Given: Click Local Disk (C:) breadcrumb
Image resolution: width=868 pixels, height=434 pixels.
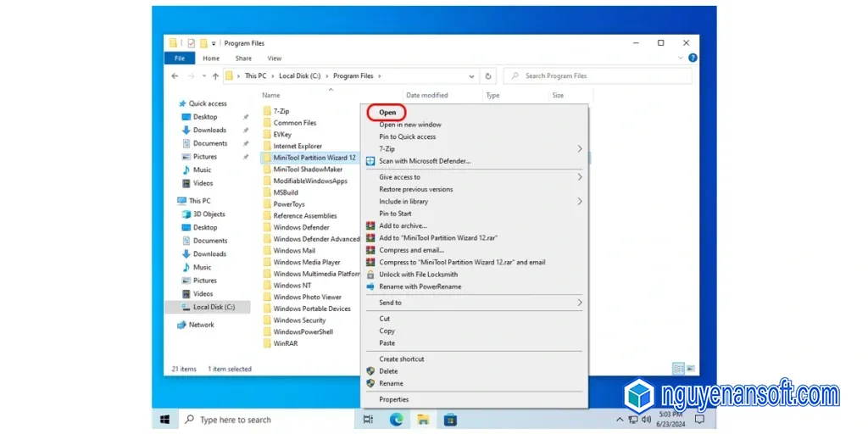Looking at the screenshot, I should pos(301,76).
